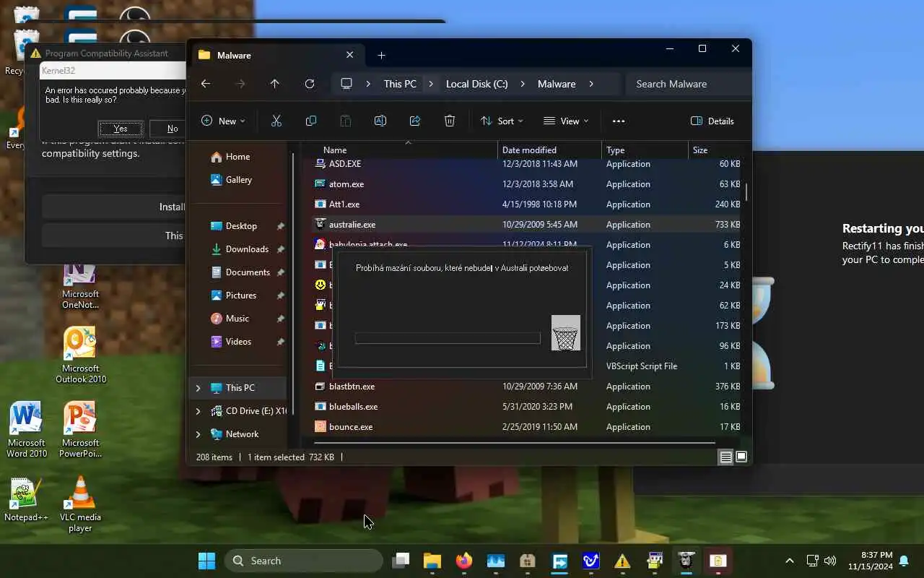Open the See more ellipsis menu
The height and width of the screenshot is (578, 924).
click(x=619, y=121)
